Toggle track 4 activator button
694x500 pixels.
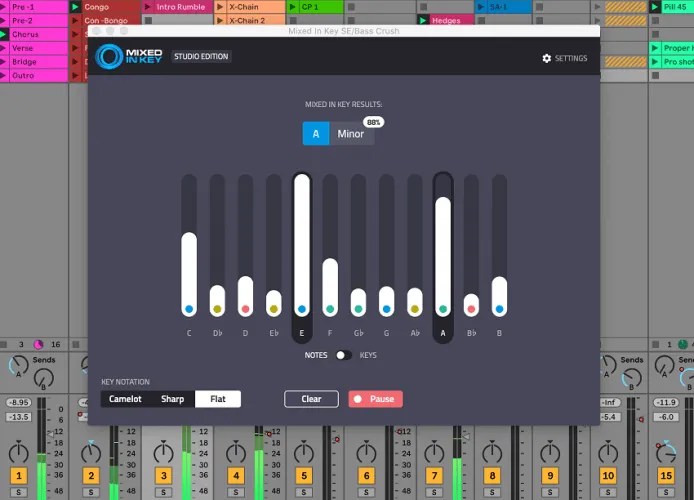coord(236,476)
